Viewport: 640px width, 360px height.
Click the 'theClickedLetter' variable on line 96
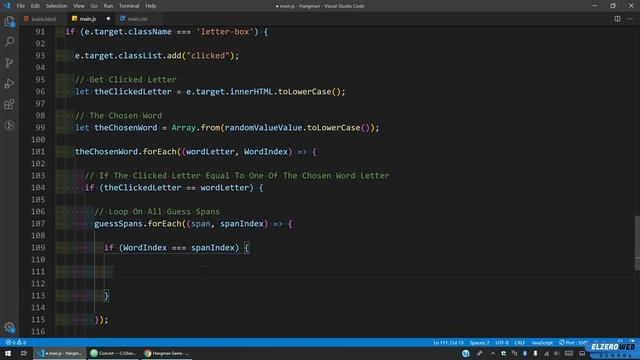[133, 91]
